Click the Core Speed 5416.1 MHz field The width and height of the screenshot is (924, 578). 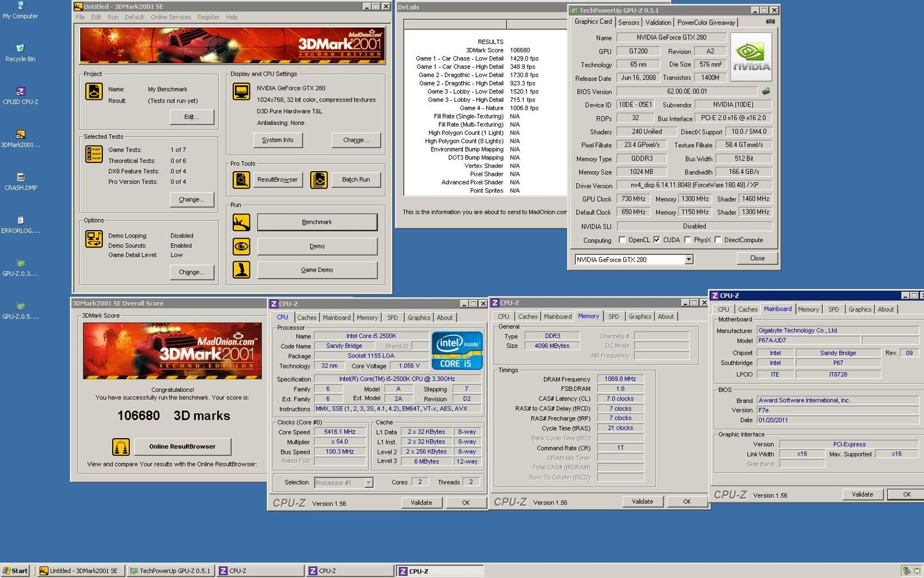340,432
